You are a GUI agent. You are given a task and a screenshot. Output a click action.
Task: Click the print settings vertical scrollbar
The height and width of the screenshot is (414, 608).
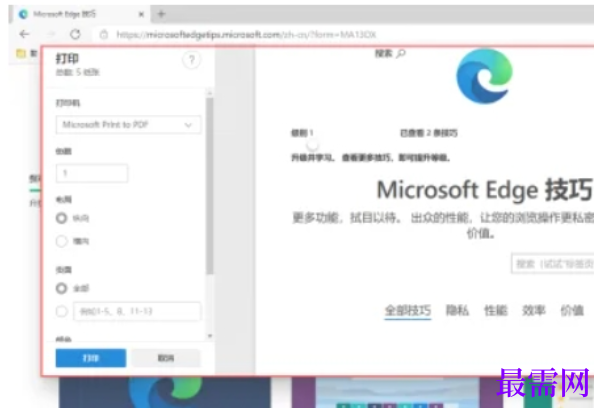point(209,186)
